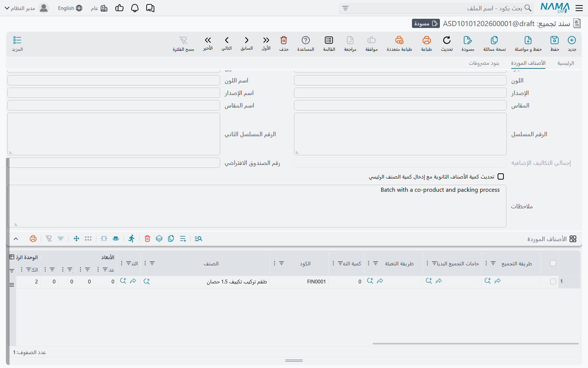Click the red trash icon in grid toolbar
The width and height of the screenshot is (588, 368).
pos(147,238)
